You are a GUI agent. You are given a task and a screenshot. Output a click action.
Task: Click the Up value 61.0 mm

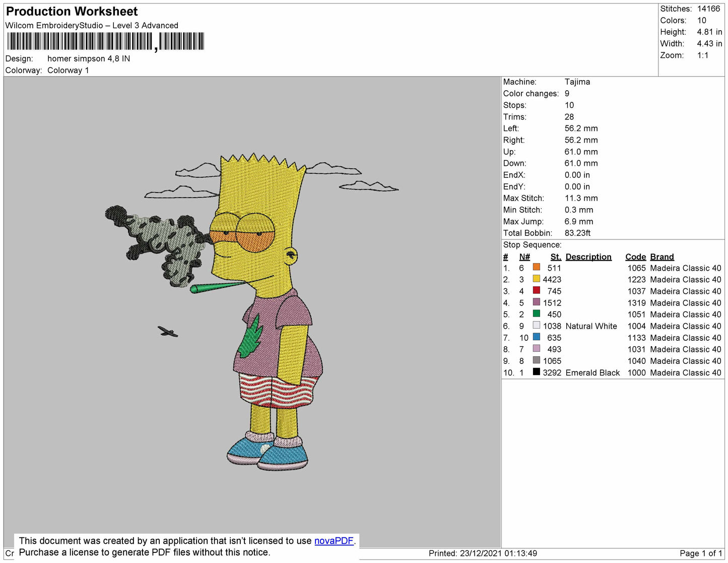tap(581, 151)
